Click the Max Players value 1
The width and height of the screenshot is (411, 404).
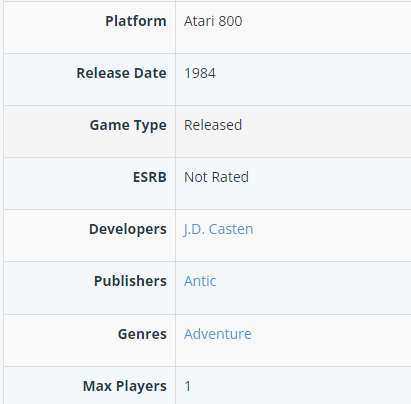tap(187, 386)
